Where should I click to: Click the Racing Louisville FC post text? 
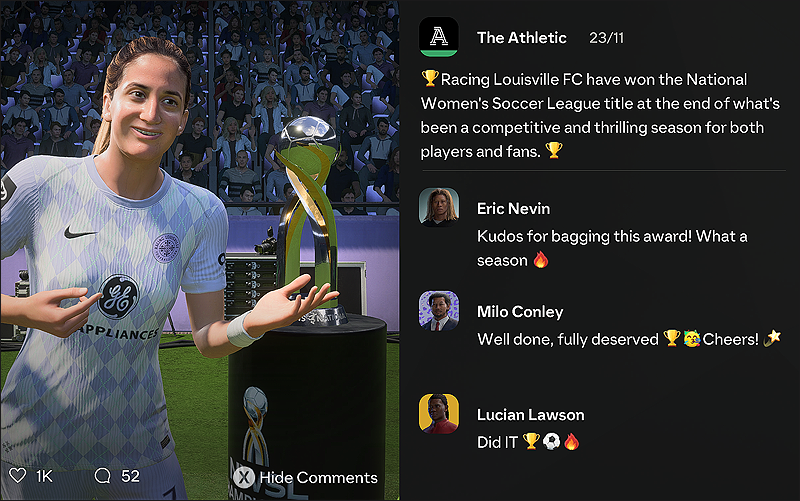pyautogui.click(x=600, y=115)
